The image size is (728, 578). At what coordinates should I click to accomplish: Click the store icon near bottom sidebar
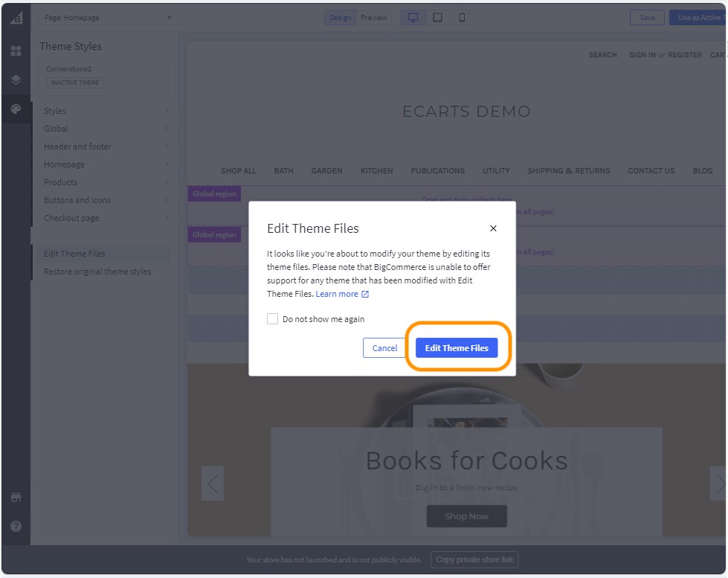click(16, 497)
